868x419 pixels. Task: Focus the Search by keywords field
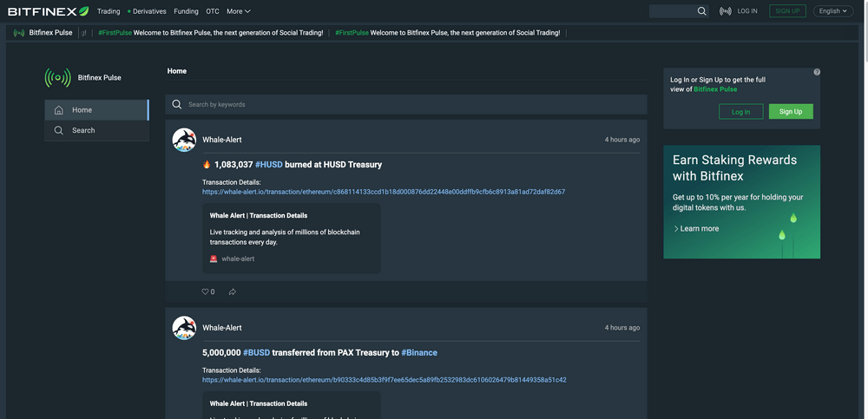[405, 105]
